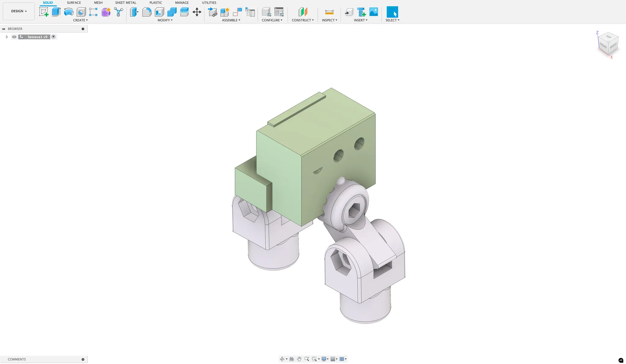Toggle visibility eye of Sestava1 v9
Image resolution: width=626 pixels, height=364 pixels.
(14, 37)
